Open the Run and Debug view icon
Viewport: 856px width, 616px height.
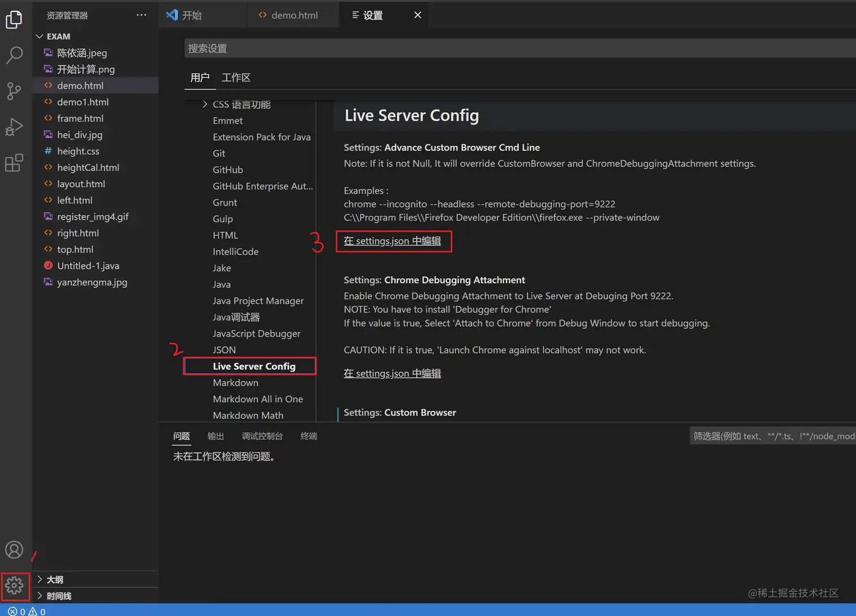(14, 127)
